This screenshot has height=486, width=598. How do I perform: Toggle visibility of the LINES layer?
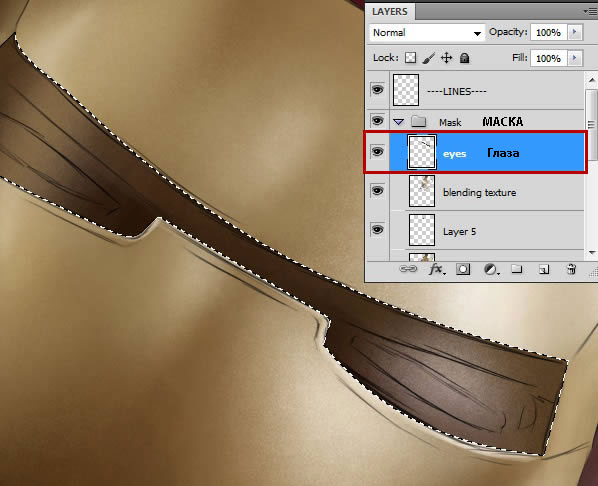[377, 90]
